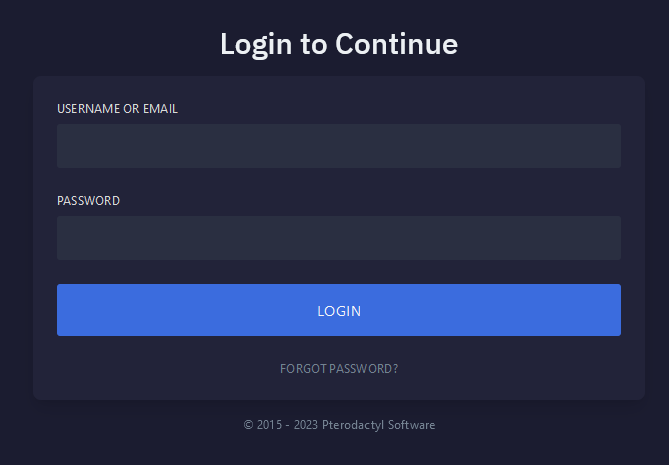Viewport: 669px width, 465px height.
Task: Open the Forgot Password link
Action: pos(339,369)
